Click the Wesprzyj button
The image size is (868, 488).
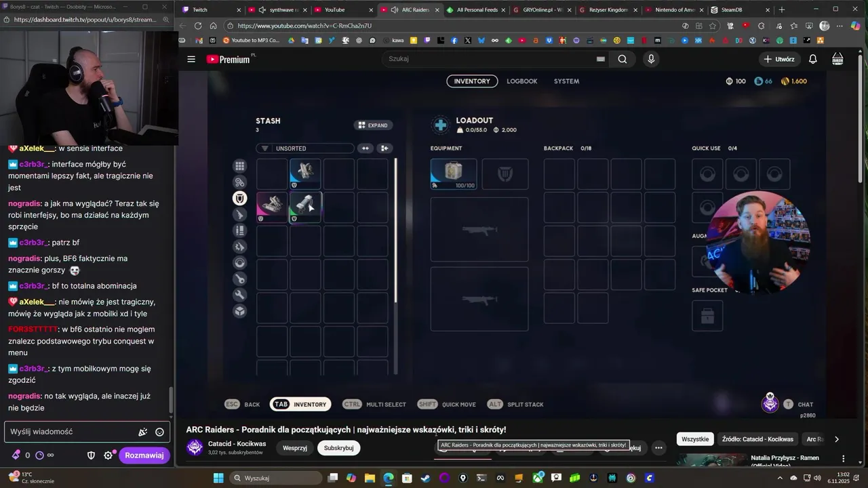(295, 448)
